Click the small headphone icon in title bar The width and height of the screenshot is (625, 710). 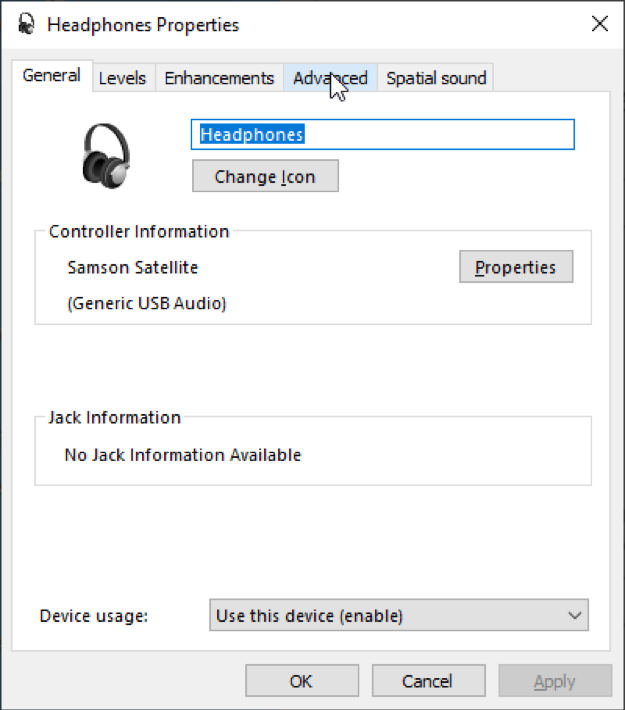(26, 24)
